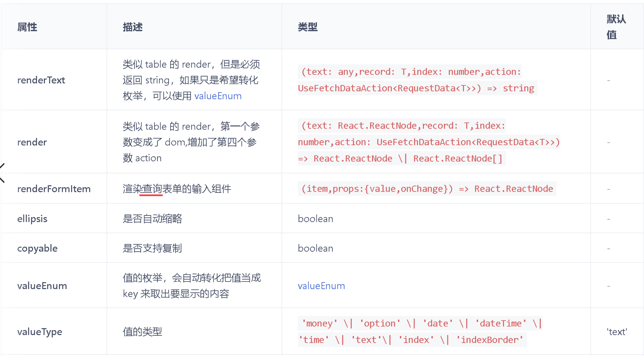The image size is (644, 356).
Task: Click valueEnum link in renderText description
Action: [218, 96]
